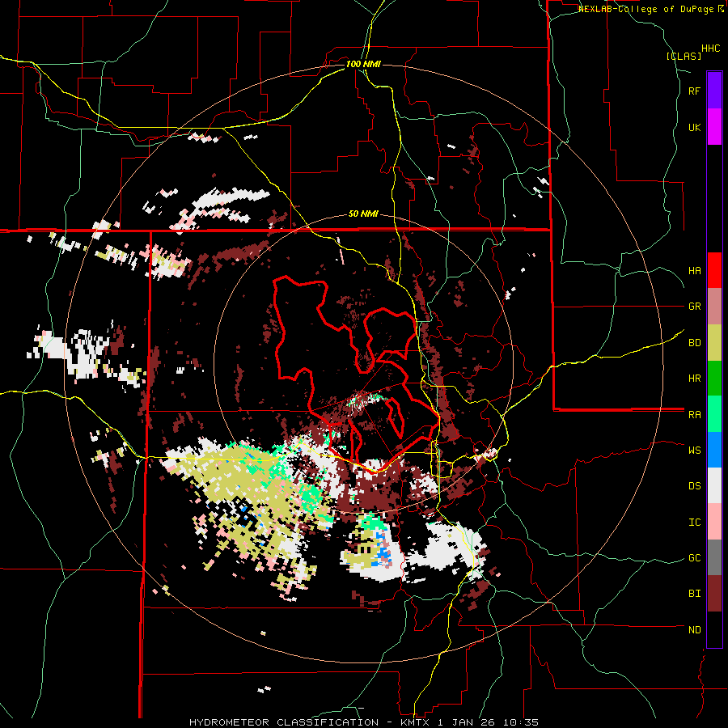Click the HA red legend swatch

tap(714, 270)
